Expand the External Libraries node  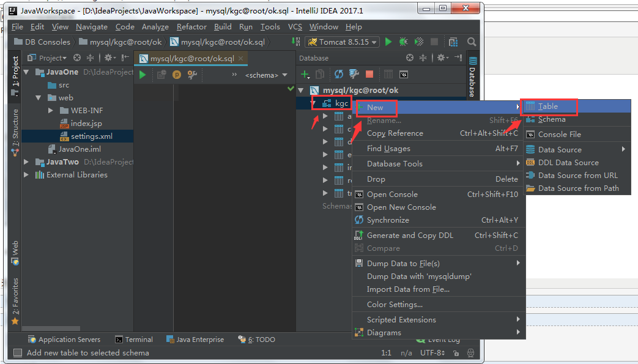click(27, 175)
